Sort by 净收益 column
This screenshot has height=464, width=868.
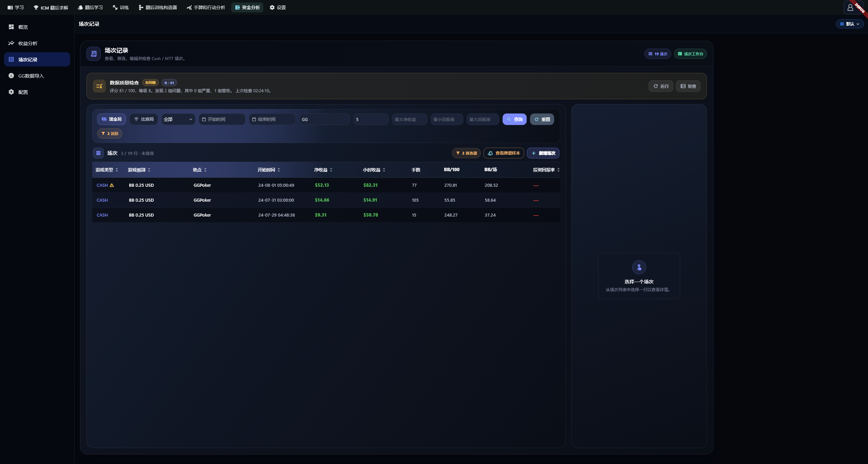point(323,170)
